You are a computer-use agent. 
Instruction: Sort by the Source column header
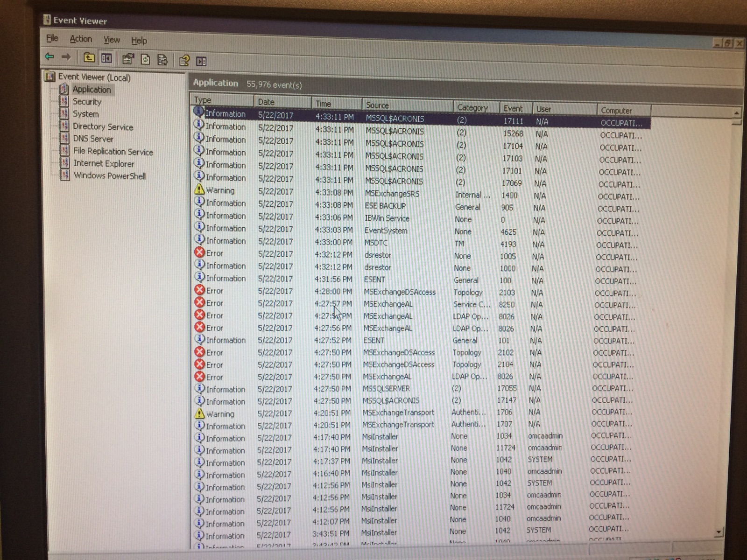(x=407, y=105)
